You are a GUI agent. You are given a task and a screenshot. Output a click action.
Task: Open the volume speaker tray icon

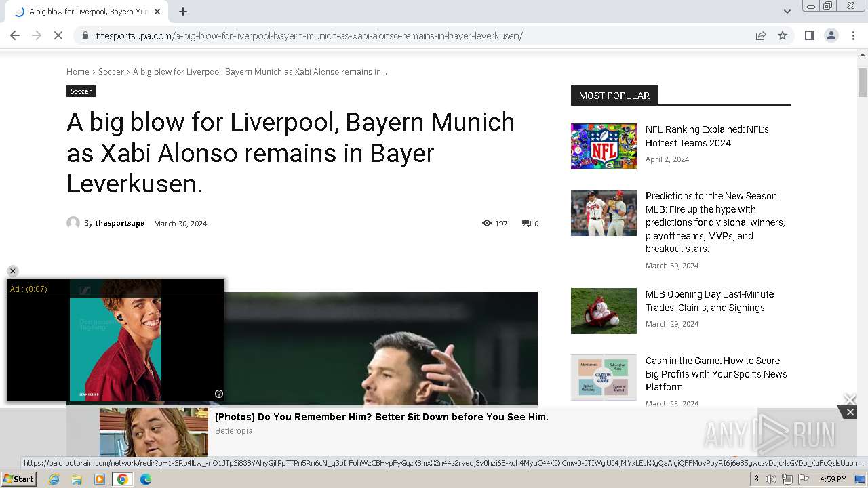tap(771, 479)
